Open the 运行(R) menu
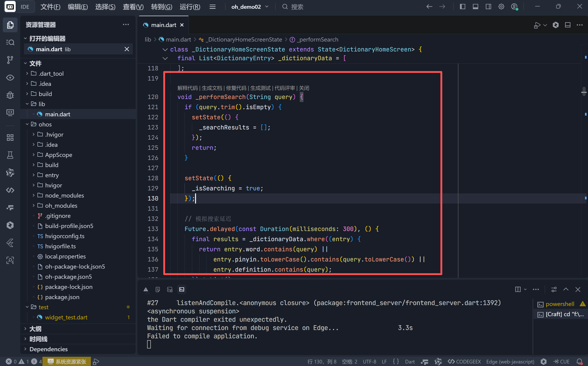The width and height of the screenshot is (588, 366). 190,7
